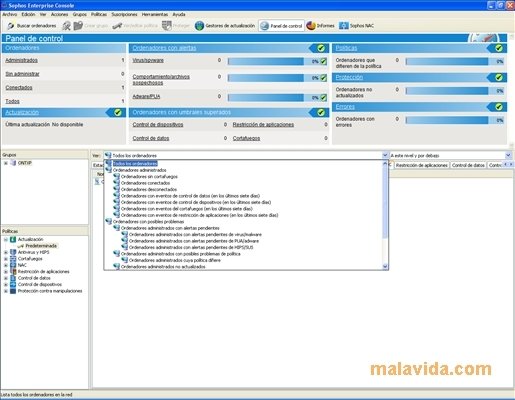Select Control de dispositivos policy icon

pyautogui.click(x=13, y=284)
